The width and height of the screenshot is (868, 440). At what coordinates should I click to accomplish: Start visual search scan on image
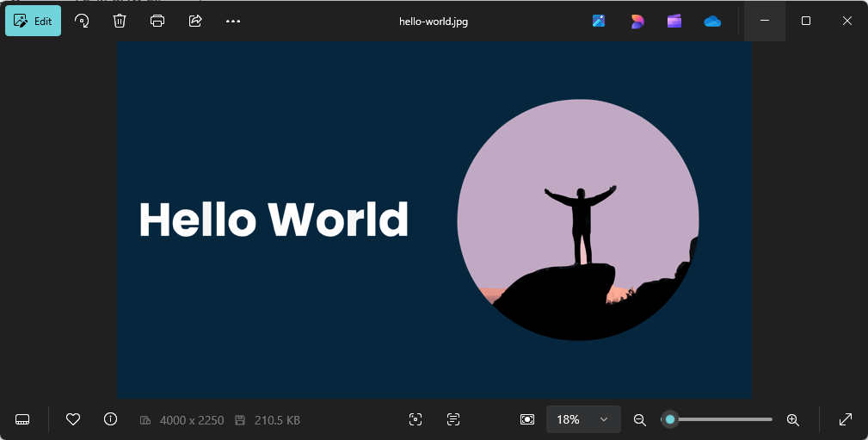416,419
